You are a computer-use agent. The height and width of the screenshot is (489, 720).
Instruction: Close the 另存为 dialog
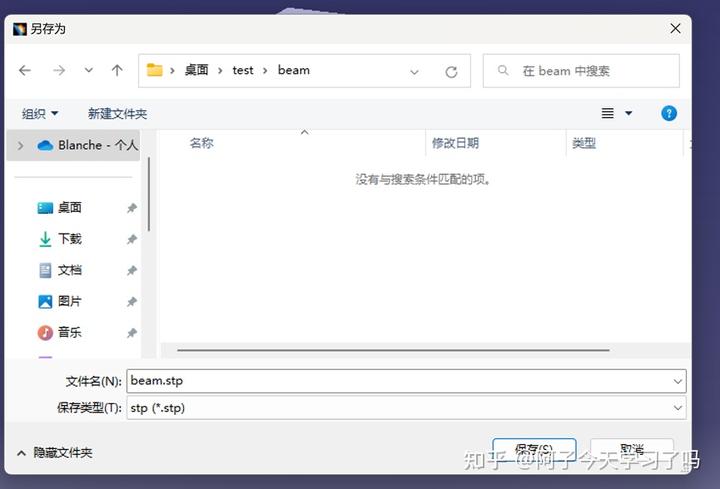pos(675,28)
